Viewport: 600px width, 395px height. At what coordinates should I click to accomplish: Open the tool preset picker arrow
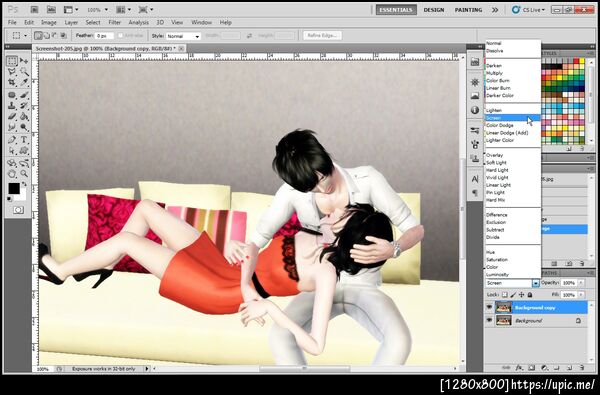(25, 36)
